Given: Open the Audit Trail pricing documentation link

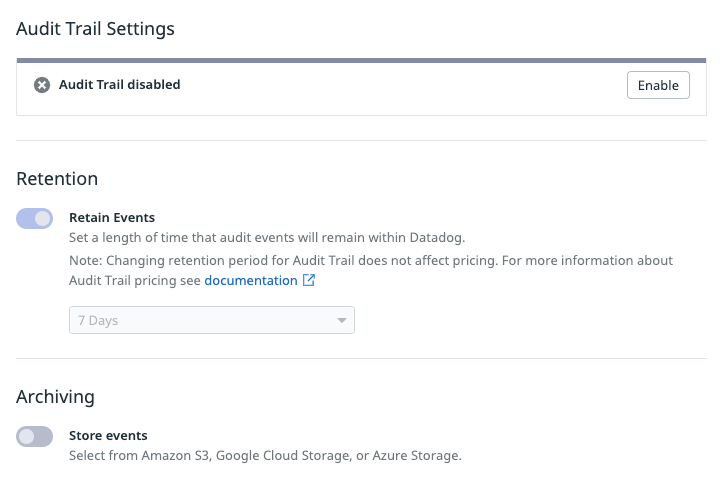Looking at the screenshot, I should point(251,281).
